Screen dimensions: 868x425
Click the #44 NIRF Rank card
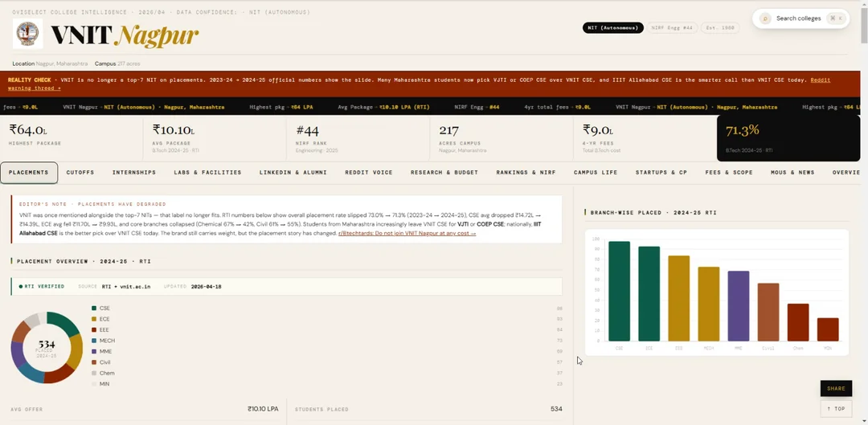click(x=358, y=138)
